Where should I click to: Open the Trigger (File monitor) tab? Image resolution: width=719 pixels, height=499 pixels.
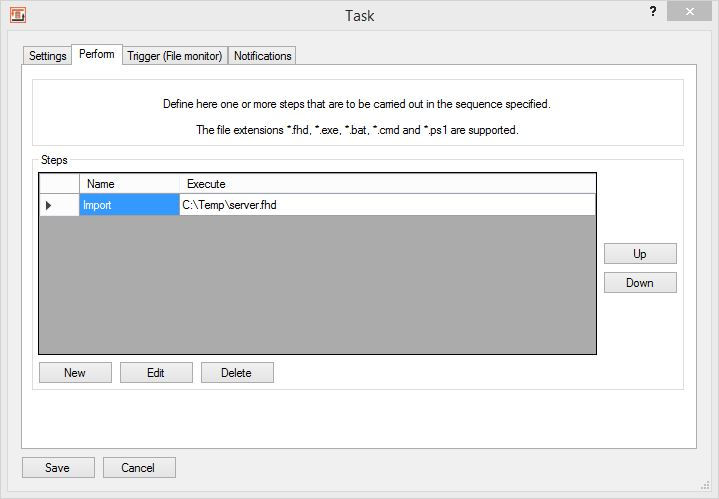174,56
